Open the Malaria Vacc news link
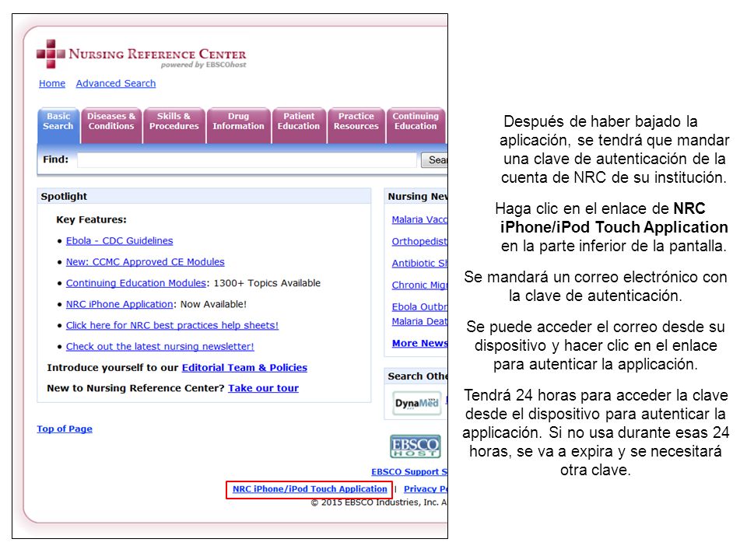 click(x=419, y=219)
